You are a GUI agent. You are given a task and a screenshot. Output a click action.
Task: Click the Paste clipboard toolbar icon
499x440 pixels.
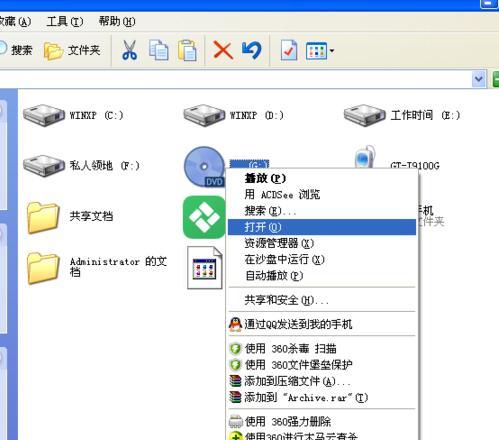coord(187,50)
